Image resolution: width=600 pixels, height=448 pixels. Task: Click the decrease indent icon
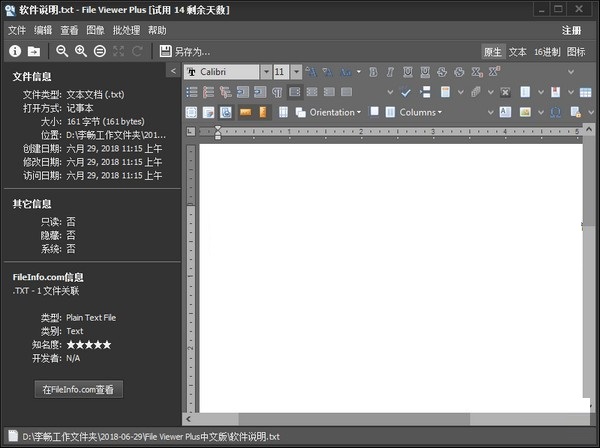tap(243, 92)
